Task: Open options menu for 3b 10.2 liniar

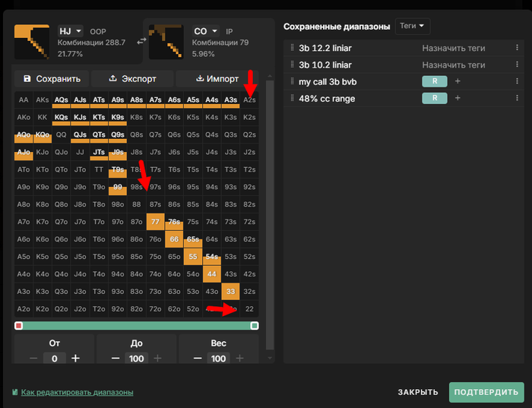Action: click(517, 65)
